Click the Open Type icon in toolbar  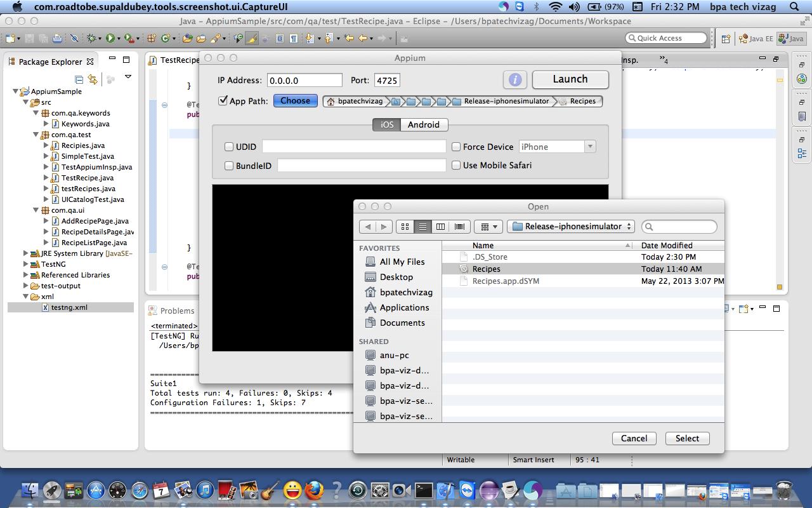(x=187, y=38)
